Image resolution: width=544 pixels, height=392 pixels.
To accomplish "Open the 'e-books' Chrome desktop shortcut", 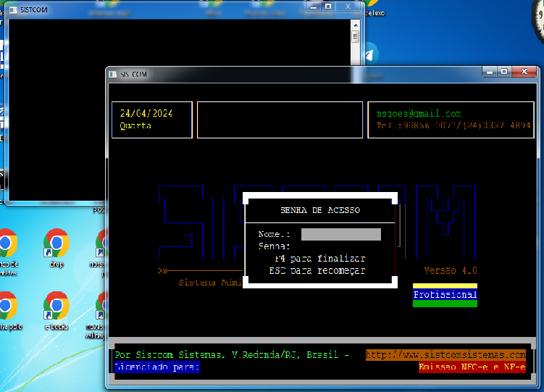I will [57, 306].
